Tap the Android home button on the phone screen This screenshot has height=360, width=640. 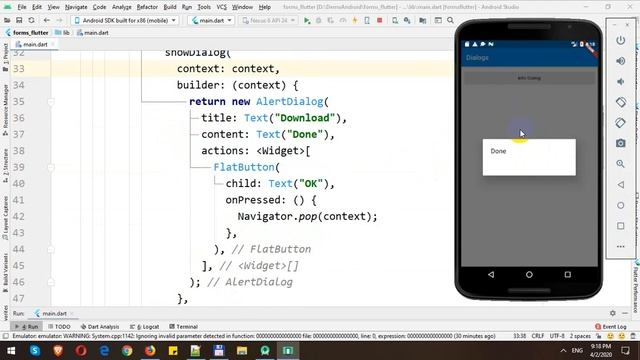529,275
